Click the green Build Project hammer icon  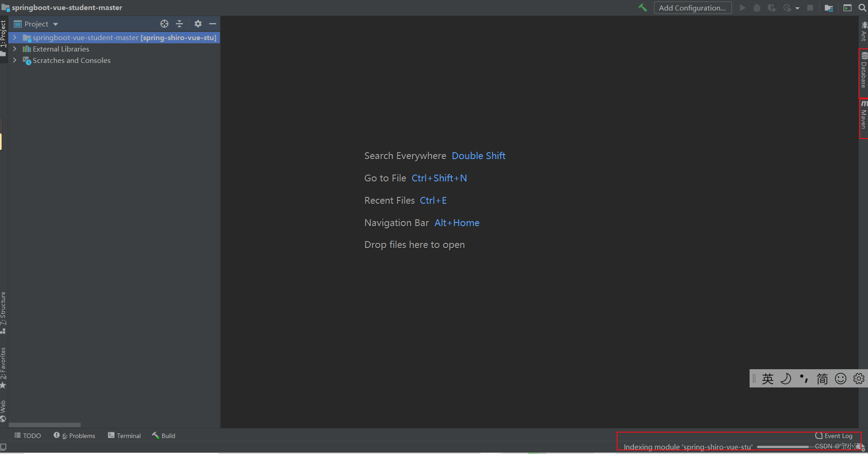pyautogui.click(x=643, y=8)
